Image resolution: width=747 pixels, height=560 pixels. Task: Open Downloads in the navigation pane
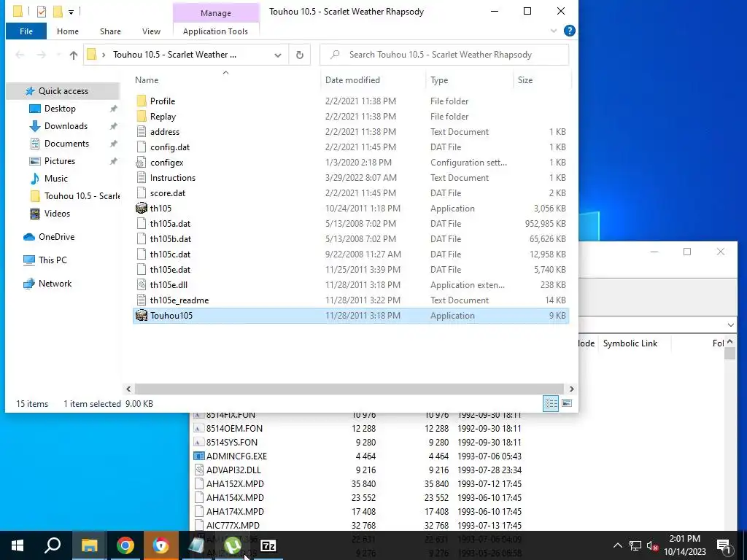click(66, 126)
